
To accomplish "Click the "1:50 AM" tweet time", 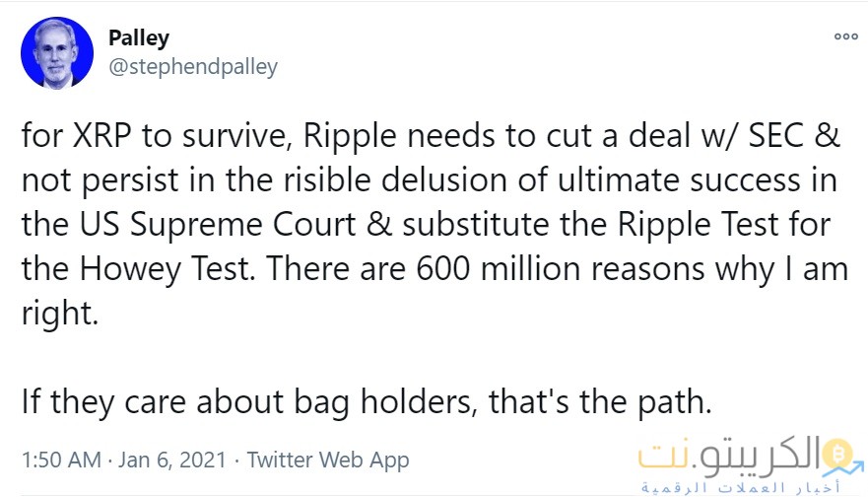I will click(x=59, y=460).
